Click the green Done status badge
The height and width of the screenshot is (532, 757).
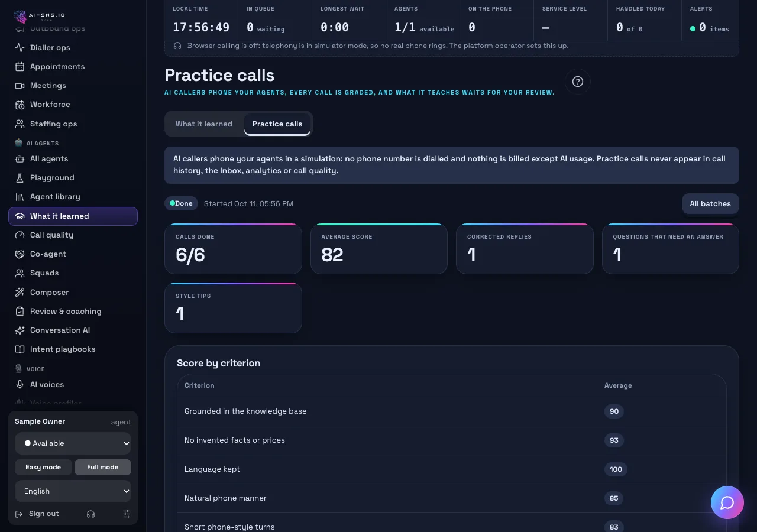pyautogui.click(x=181, y=204)
